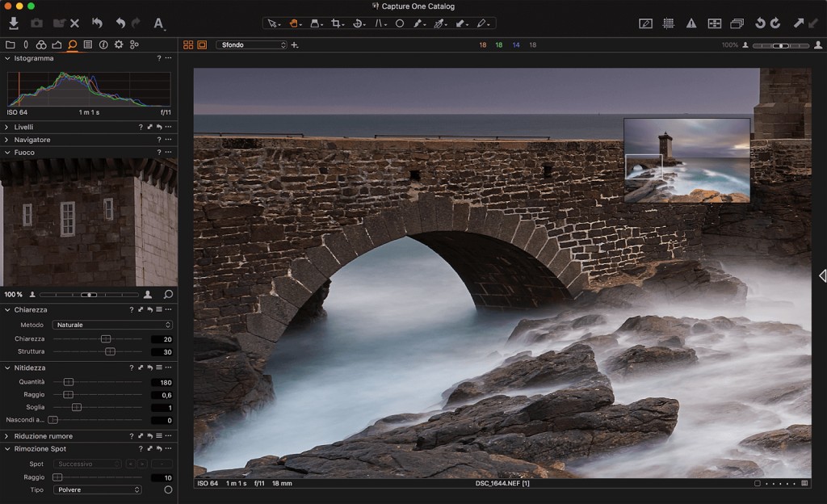This screenshot has height=504, width=827.
Task: Open help for the Istogramma panel
Action: [159, 58]
